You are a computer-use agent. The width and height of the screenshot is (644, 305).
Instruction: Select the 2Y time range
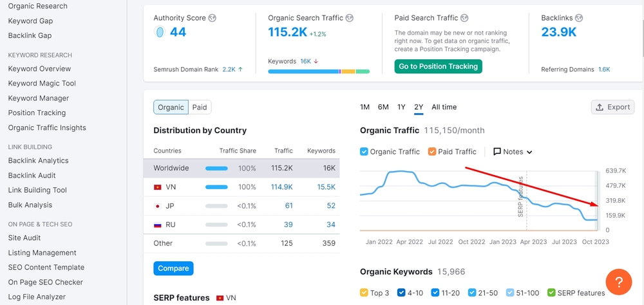[419, 107]
